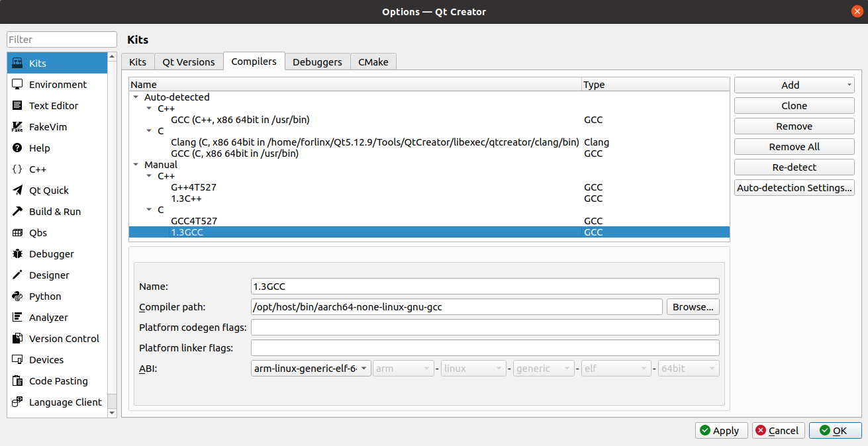868x446 pixels.
Task: Switch to the Qt Versions tab
Action: point(189,62)
